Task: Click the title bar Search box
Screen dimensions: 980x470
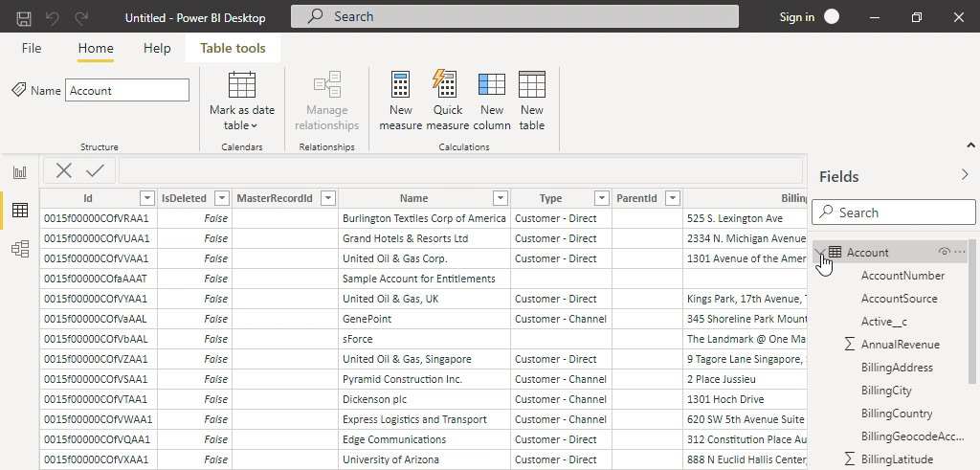Action: tap(514, 16)
